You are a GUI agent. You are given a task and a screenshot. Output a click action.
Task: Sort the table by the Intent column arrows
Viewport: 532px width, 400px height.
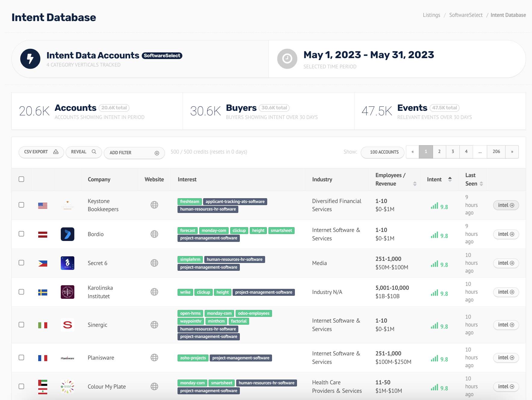(450, 179)
